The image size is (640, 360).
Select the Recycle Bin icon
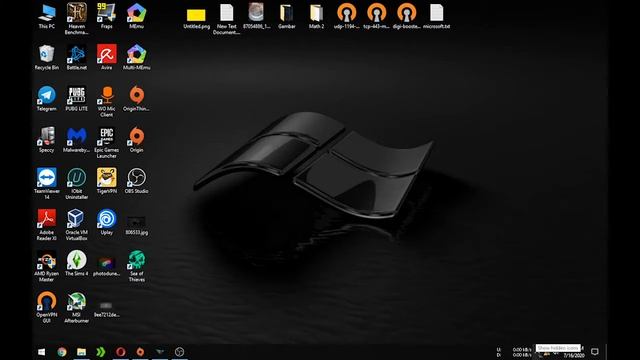click(47, 58)
